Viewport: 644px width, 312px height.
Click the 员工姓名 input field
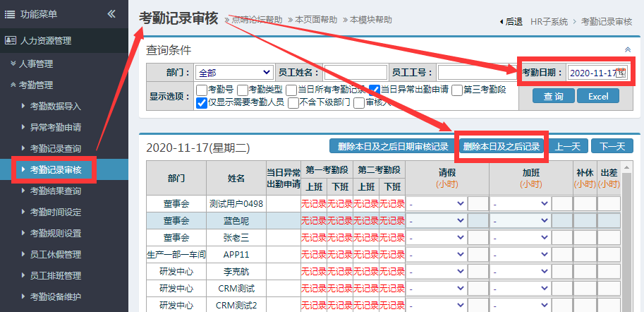click(356, 73)
